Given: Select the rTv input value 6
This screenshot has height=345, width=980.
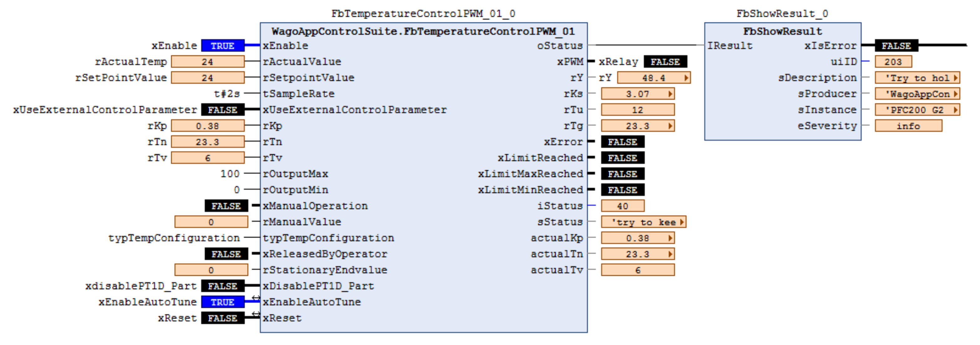Looking at the screenshot, I should [207, 158].
